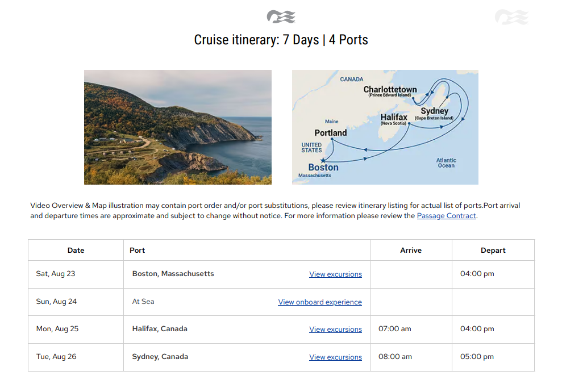562x392 pixels.
Task: Select the Sat, Aug 23 date cell
Action: pos(56,274)
